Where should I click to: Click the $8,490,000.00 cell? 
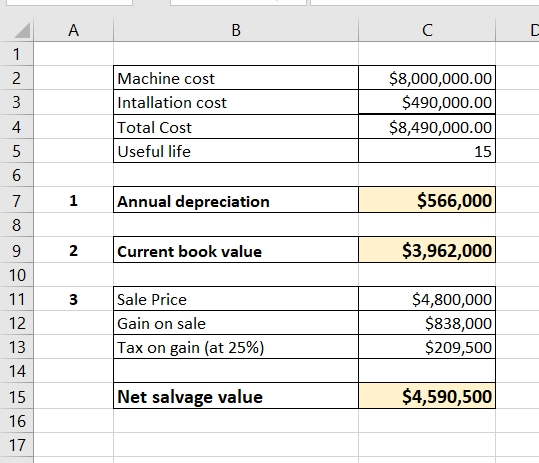(427, 127)
